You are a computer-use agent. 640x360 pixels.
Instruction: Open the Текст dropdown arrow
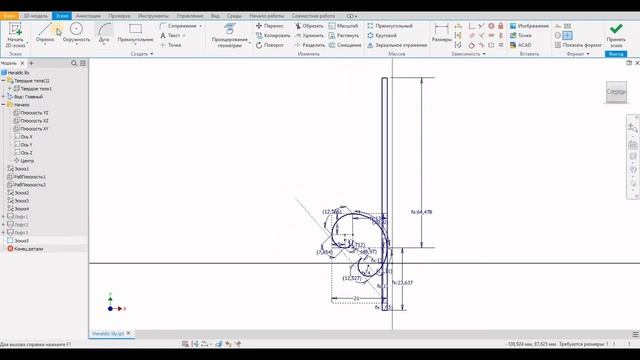(184, 36)
